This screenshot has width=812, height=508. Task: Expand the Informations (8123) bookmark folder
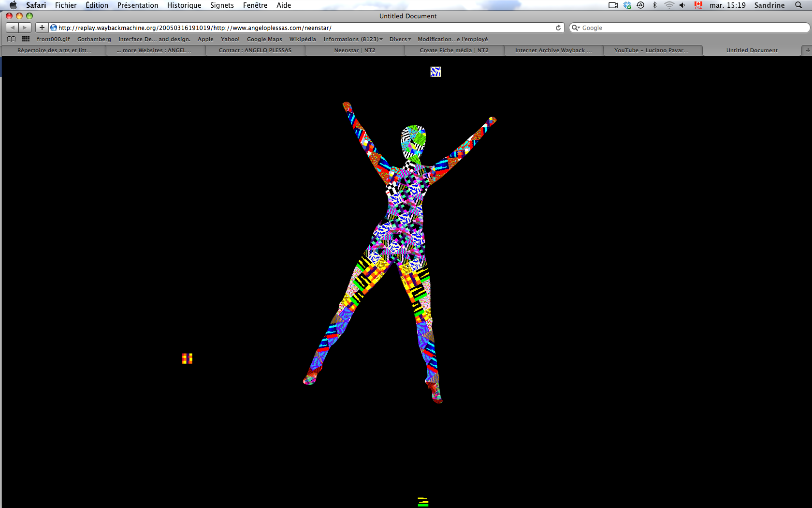353,39
